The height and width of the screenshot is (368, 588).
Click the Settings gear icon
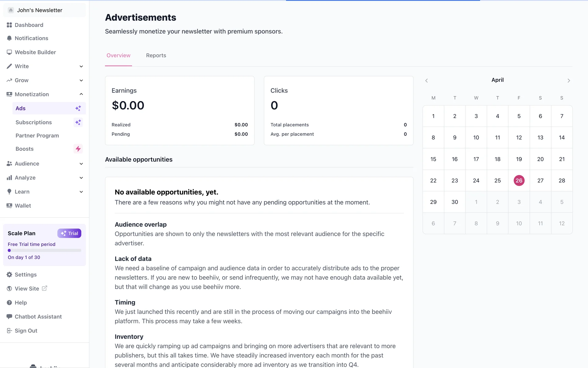(x=9, y=275)
